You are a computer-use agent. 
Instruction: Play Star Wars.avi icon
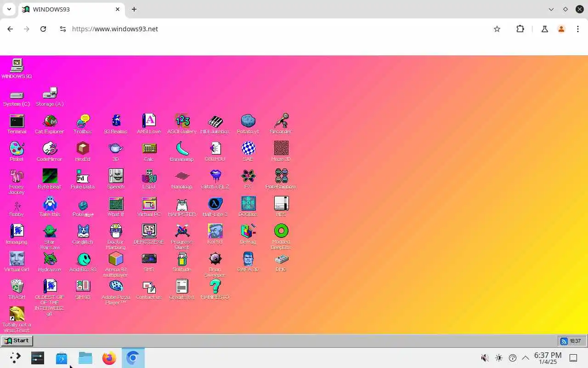50,237
